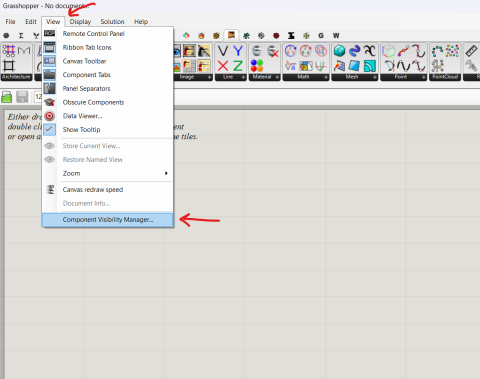The image size is (480, 379).
Task: Close the open View menu
Action: (x=53, y=22)
